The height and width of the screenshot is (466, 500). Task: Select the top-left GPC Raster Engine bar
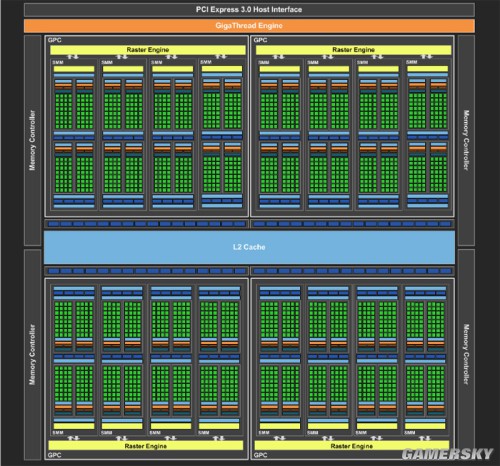(148, 50)
